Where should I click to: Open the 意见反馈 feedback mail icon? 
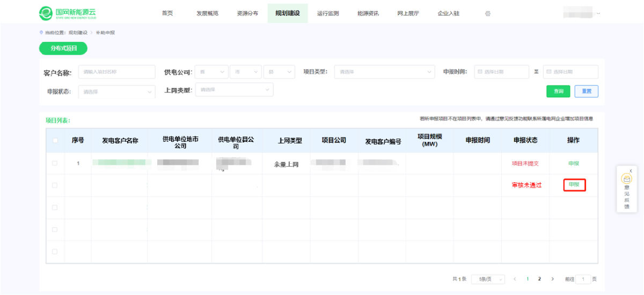[x=626, y=179]
